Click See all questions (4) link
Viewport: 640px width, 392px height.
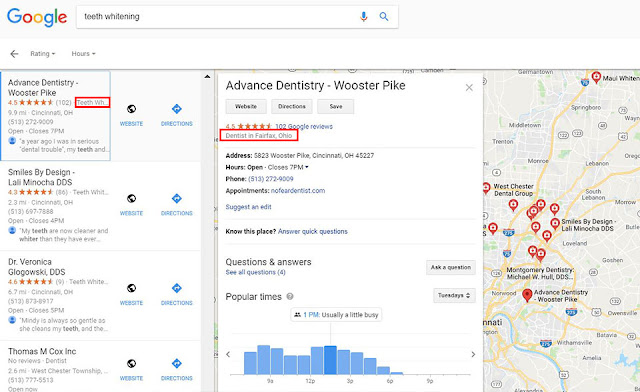point(256,272)
